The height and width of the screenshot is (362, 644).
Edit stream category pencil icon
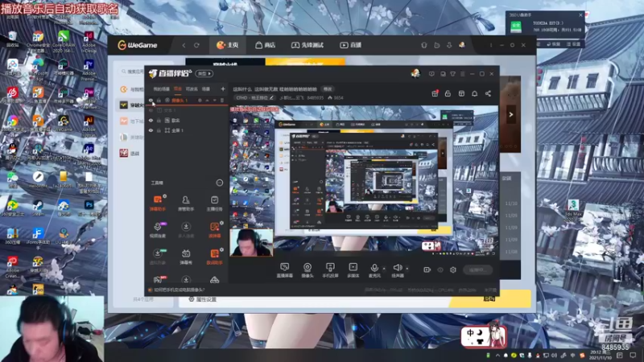(271, 97)
